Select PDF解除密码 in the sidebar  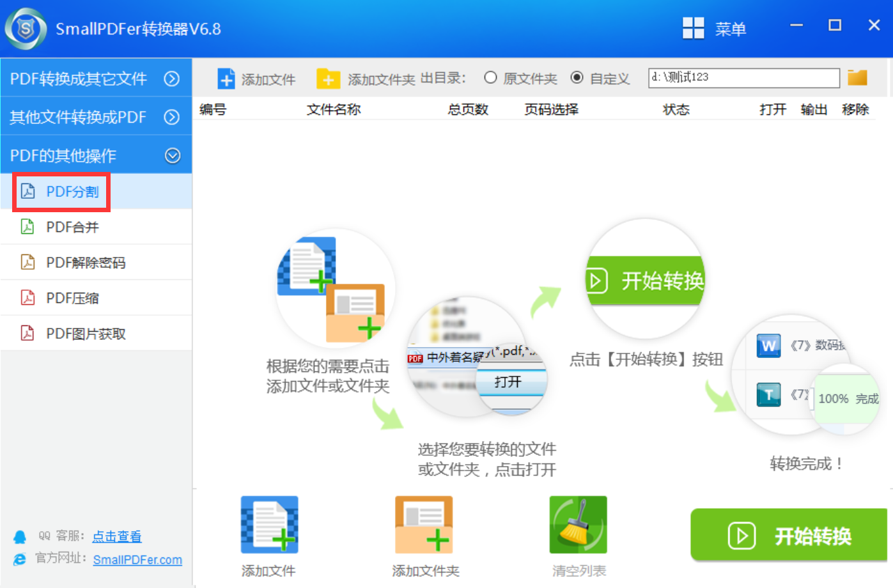96,262
